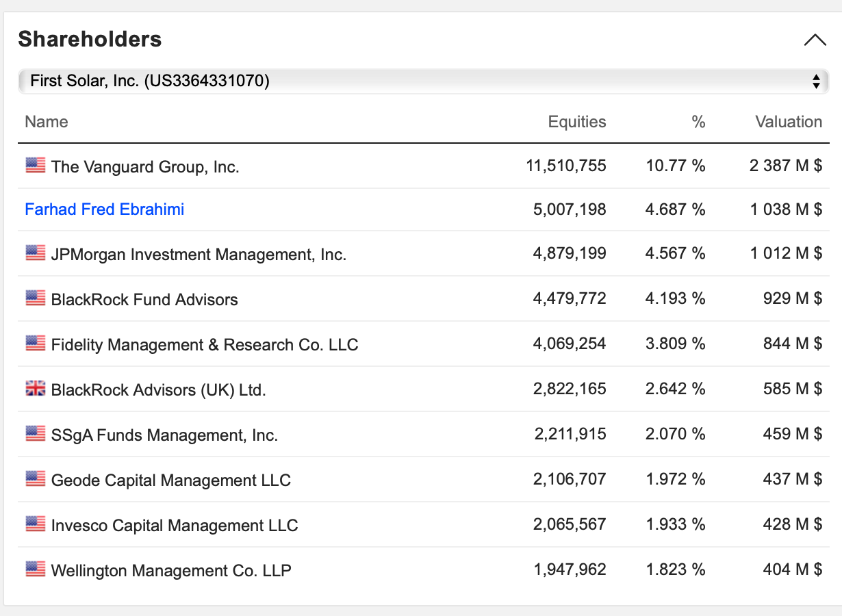
Task: Click the Shareholders panel title
Action: pyautogui.click(x=90, y=39)
